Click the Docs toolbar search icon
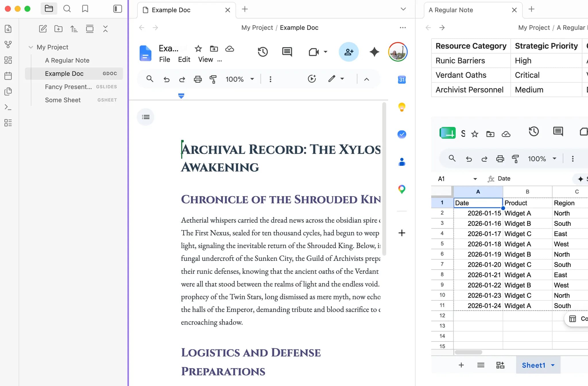The width and height of the screenshot is (588, 386). (150, 79)
